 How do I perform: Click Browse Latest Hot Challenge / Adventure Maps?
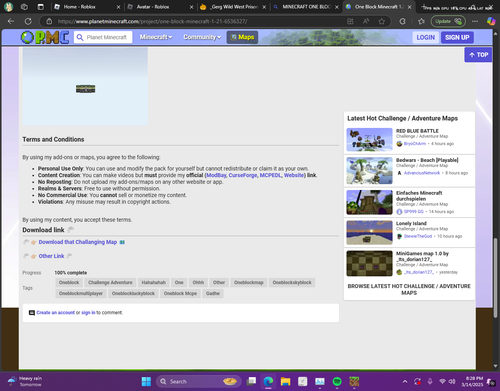pos(409,289)
